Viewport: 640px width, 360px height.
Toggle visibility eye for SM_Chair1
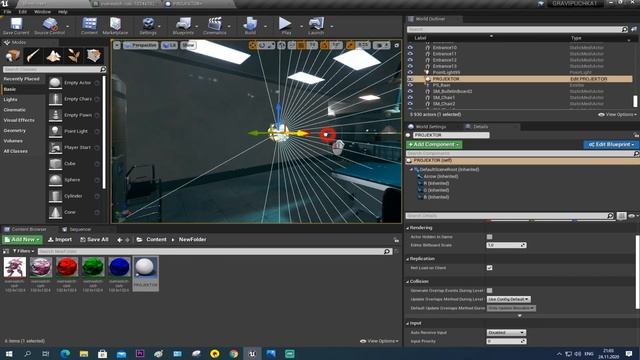pyautogui.click(x=410, y=98)
